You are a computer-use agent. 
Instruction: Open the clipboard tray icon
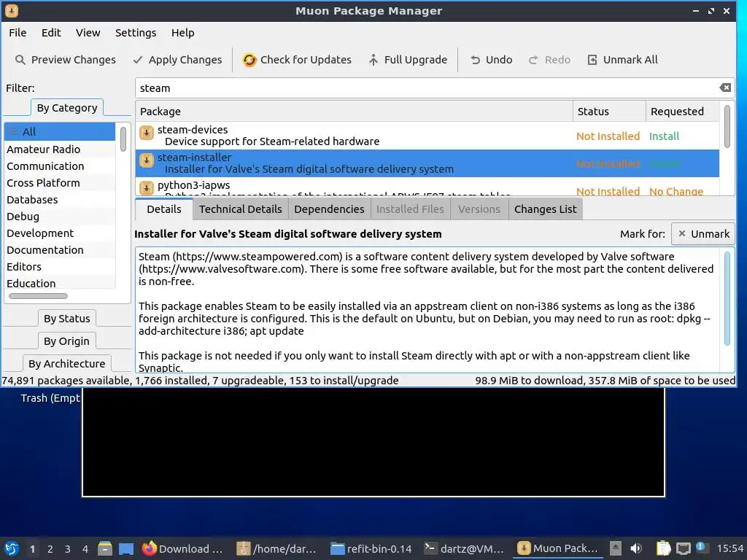663,548
